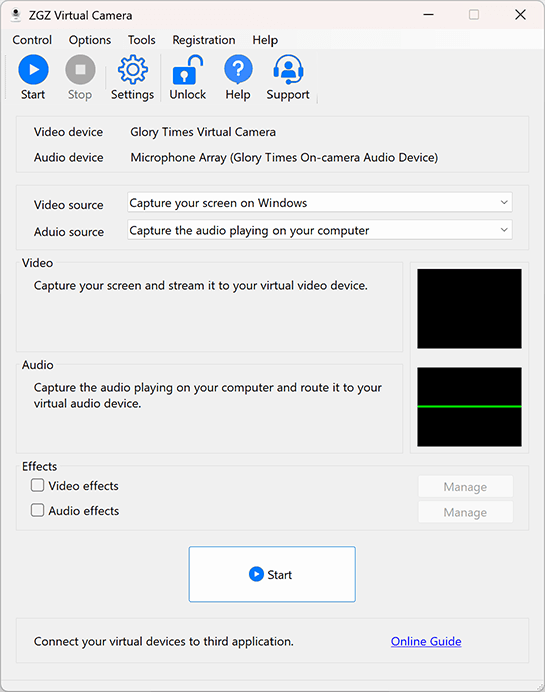Click the blue Start play icon in toolbar
Viewport: 545px width, 692px height.
click(33, 70)
